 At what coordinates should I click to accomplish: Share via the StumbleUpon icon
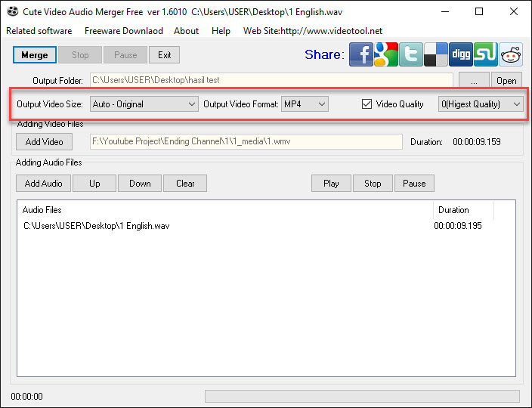pyautogui.click(x=485, y=54)
